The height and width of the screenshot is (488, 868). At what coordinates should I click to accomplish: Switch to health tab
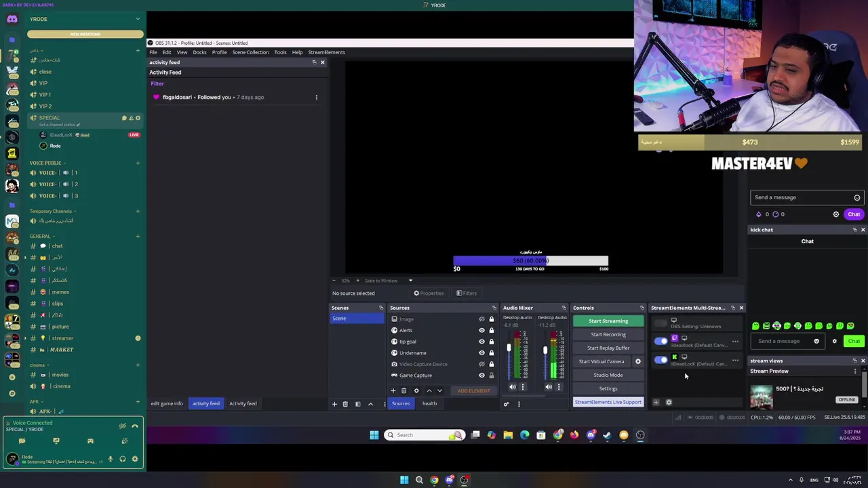[429, 404]
